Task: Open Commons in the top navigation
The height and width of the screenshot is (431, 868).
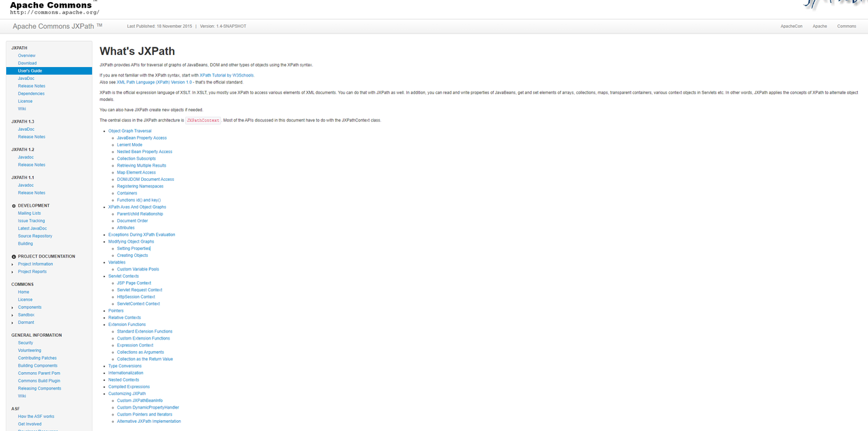Action: click(x=846, y=26)
